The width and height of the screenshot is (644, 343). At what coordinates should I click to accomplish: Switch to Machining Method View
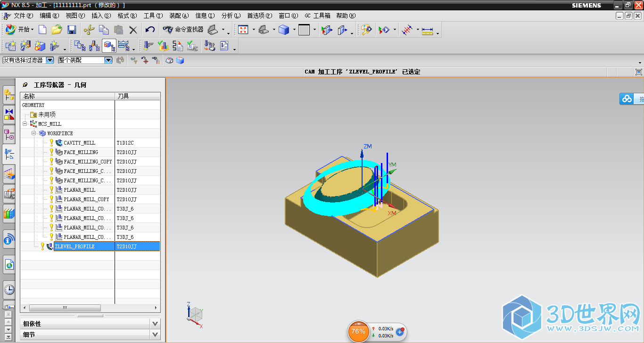point(124,46)
